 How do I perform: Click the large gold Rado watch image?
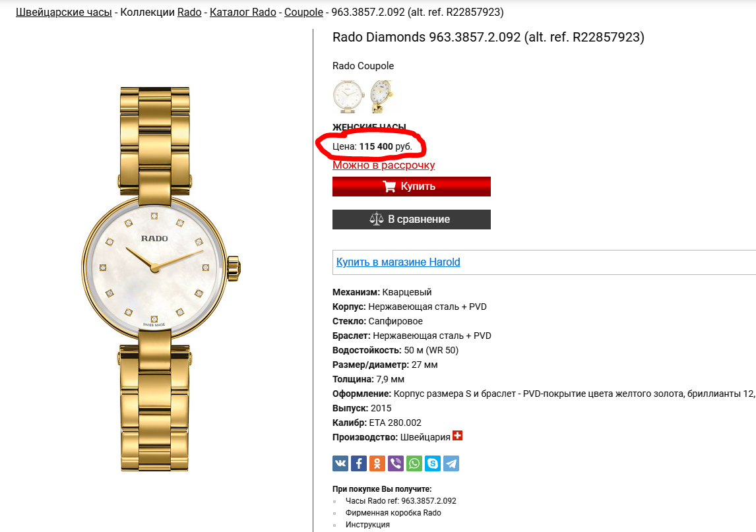160,279
